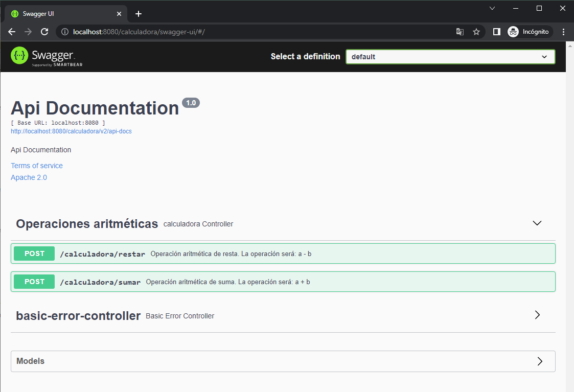Open a new browser tab with the plus button

click(x=138, y=13)
